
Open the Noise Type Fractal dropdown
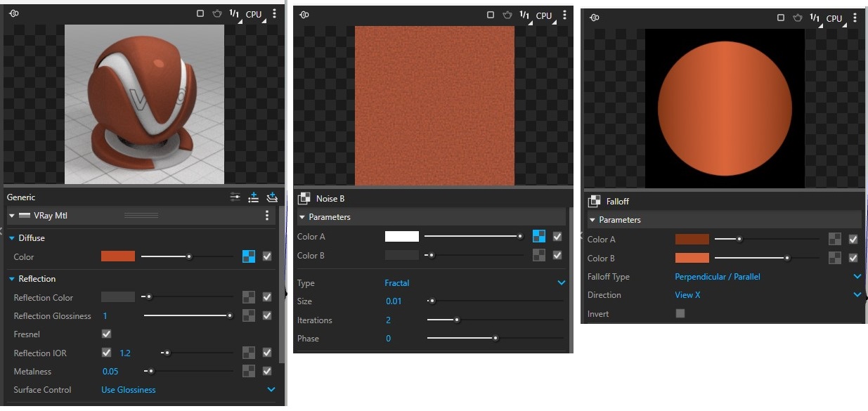[x=474, y=283]
